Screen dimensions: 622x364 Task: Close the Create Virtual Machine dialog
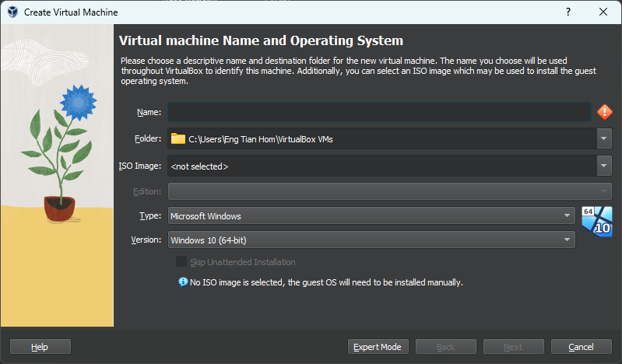pos(603,12)
